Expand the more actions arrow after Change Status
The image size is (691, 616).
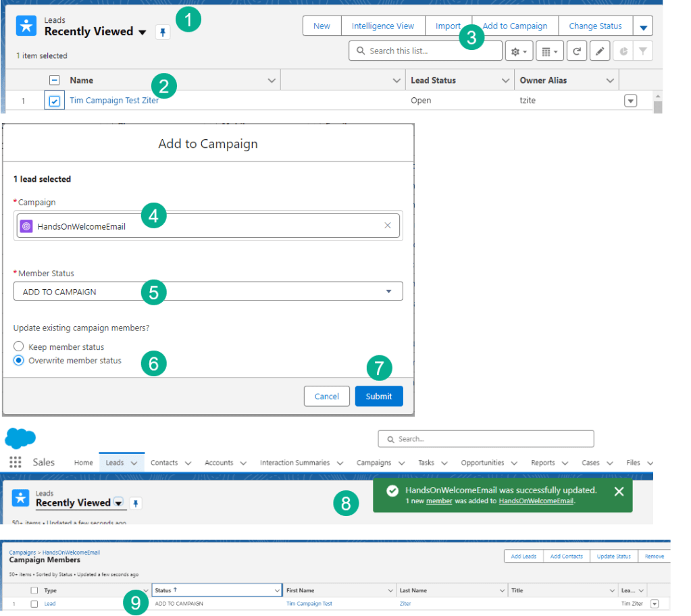643,27
